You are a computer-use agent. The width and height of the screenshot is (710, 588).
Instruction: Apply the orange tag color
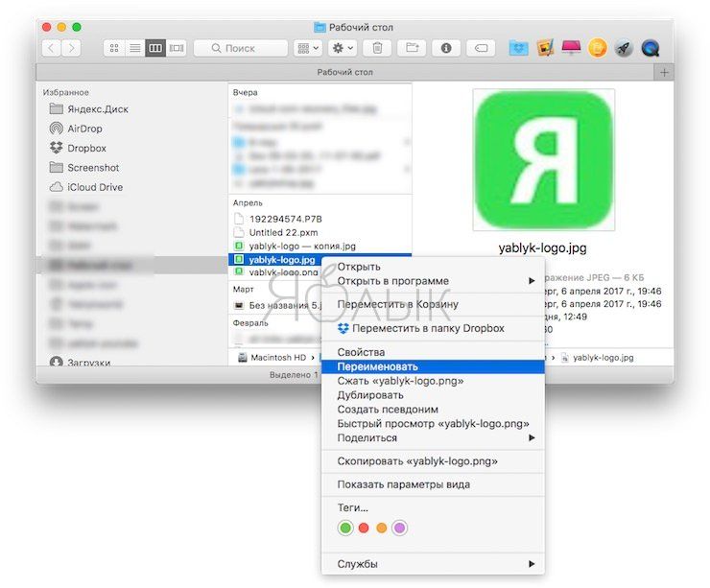pyautogui.click(x=382, y=528)
